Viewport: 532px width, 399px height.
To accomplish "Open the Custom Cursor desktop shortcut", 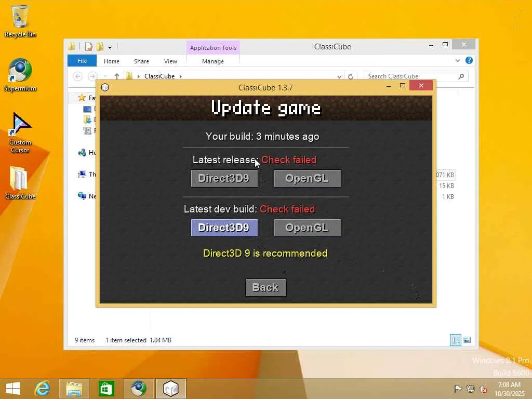I will 20,132.
